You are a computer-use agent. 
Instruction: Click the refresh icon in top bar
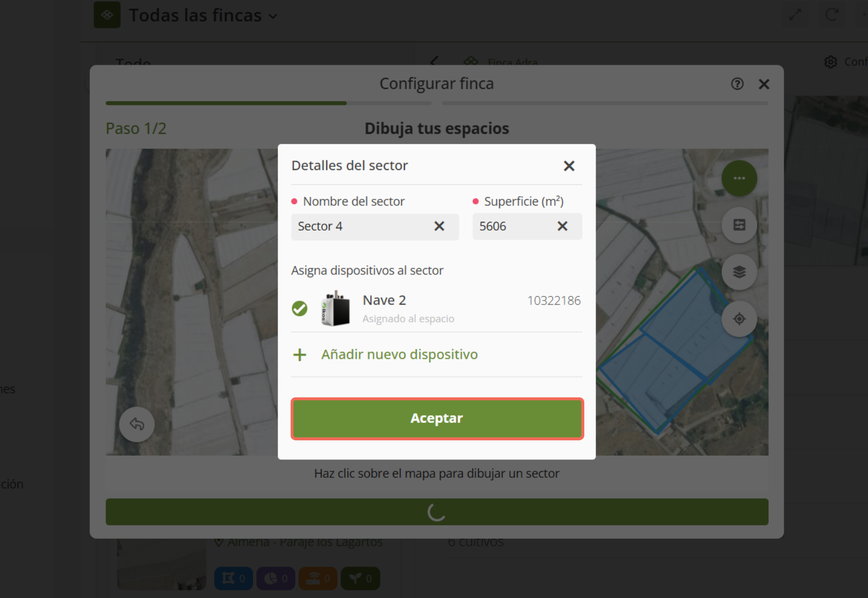pos(832,15)
